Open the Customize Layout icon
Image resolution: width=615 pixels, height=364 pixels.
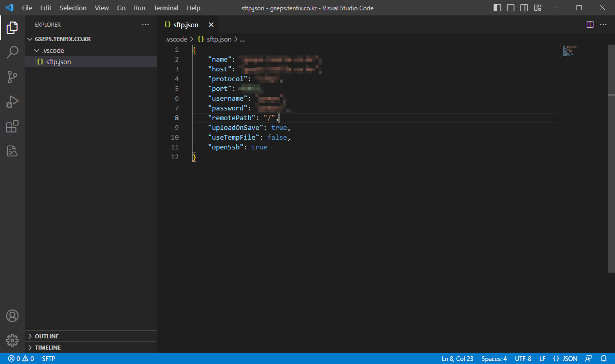537,8
